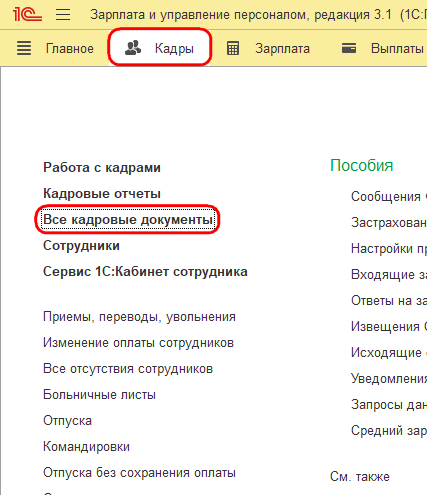Viewport: 427px width, 495px height.
Task: Open Все отсутствия сотрудников
Action: coord(128,369)
